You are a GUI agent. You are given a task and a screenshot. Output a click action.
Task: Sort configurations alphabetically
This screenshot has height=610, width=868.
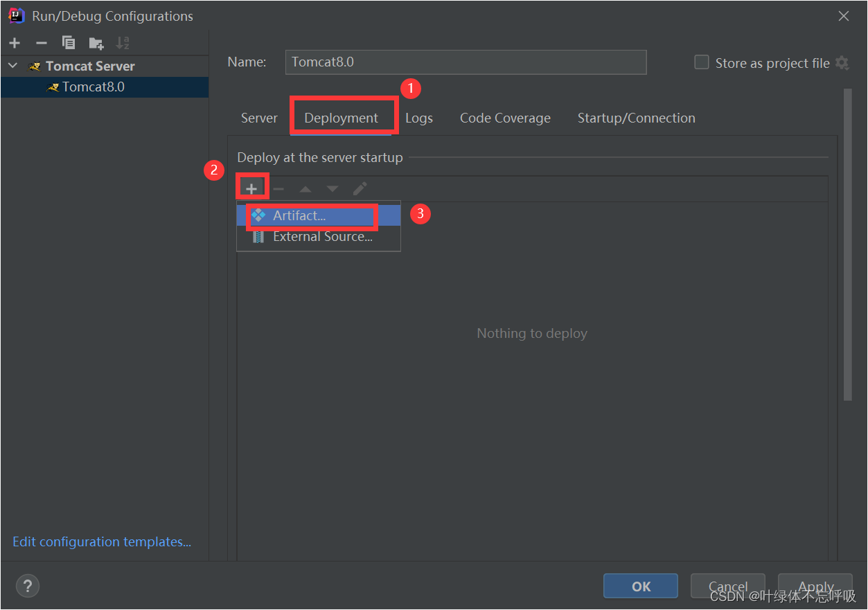coord(123,43)
